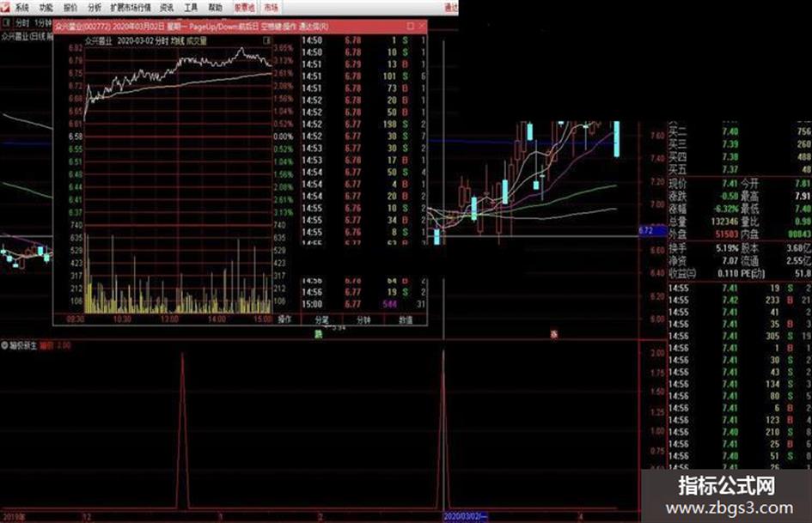The image size is (812, 523).
Task: Click the 均线 label in popup header
Action: pyautogui.click(x=178, y=41)
